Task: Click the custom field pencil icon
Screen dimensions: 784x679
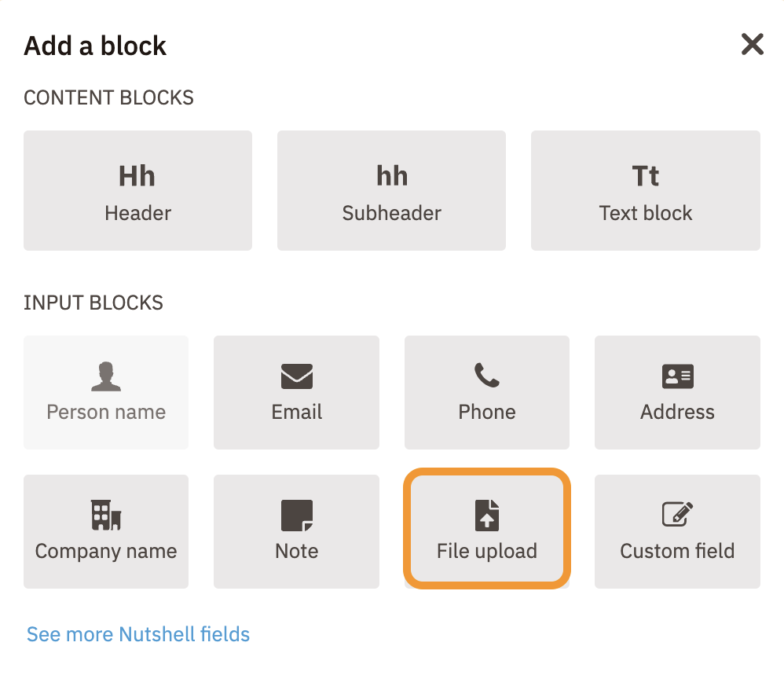Action: point(677,516)
